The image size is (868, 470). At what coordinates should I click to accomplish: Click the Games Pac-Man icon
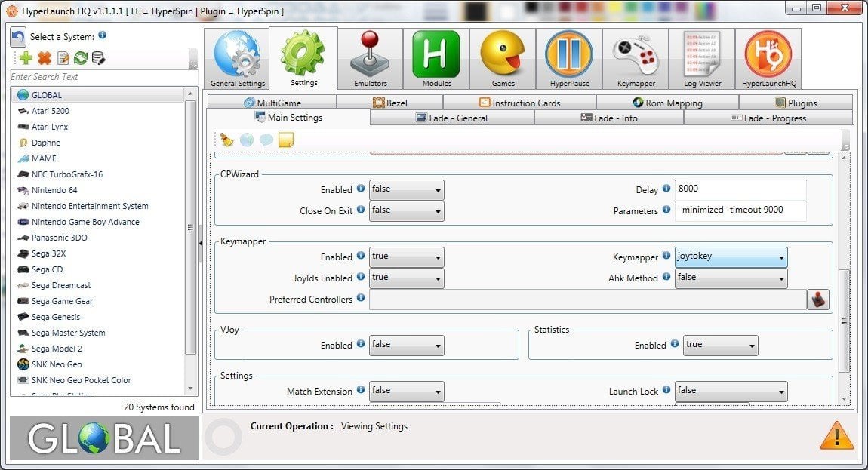(x=502, y=53)
